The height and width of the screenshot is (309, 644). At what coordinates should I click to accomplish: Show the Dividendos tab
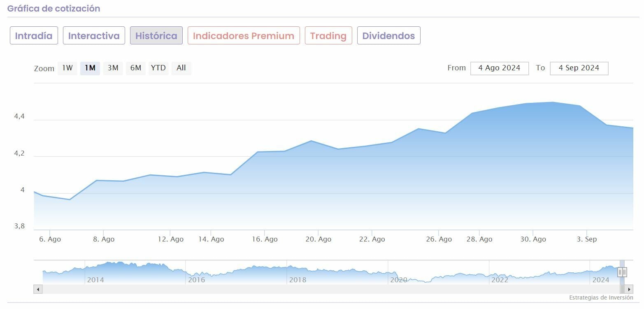point(388,36)
